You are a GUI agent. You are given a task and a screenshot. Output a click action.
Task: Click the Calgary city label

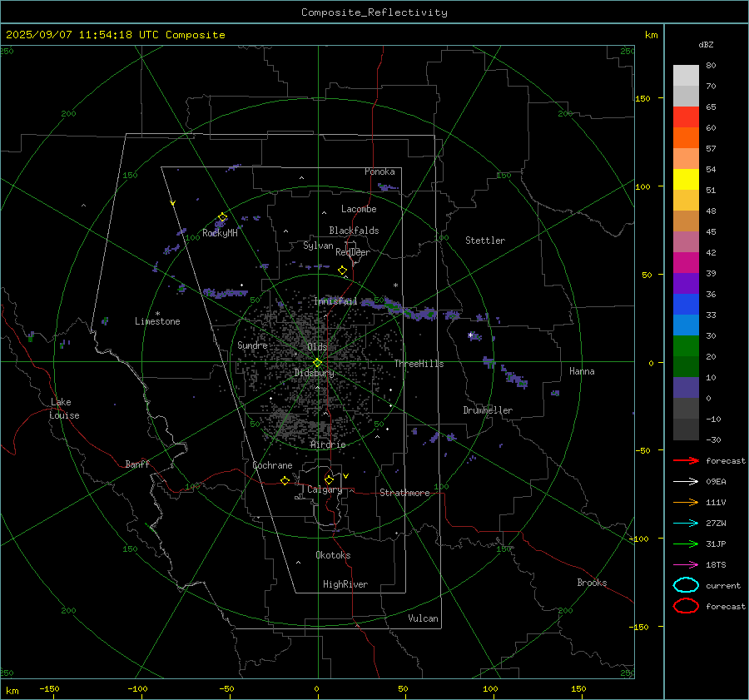325,489
